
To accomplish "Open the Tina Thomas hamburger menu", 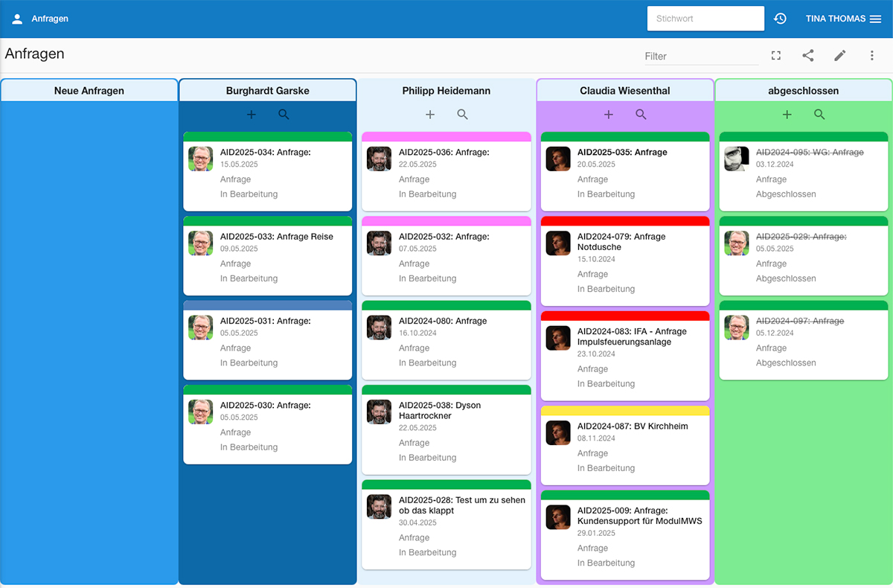I will 875,19.
